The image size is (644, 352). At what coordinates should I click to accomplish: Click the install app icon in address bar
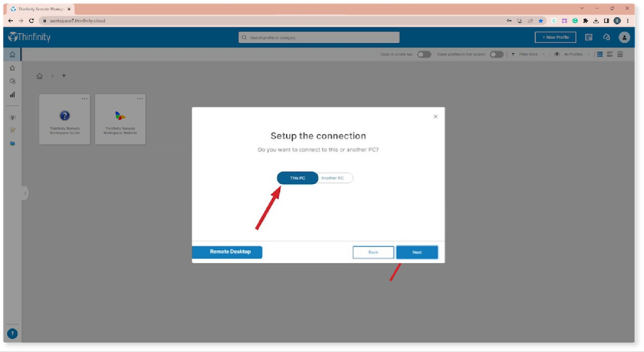(520, 21)
